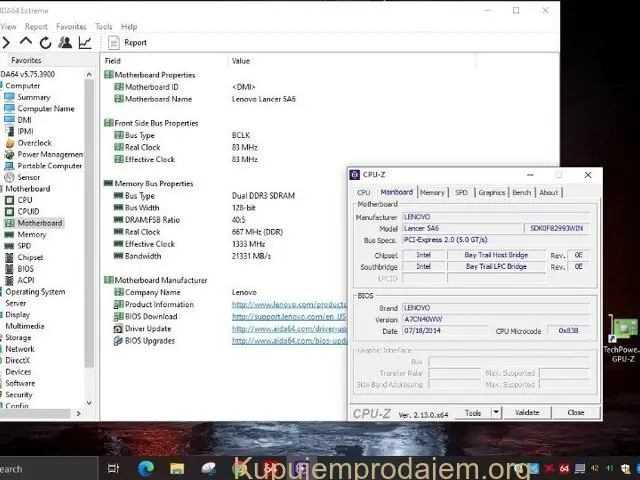The height and width of the screenshot is (480, 640).
Task: Select Sensor in the Computer tree
Action: [x=29, y=177]
